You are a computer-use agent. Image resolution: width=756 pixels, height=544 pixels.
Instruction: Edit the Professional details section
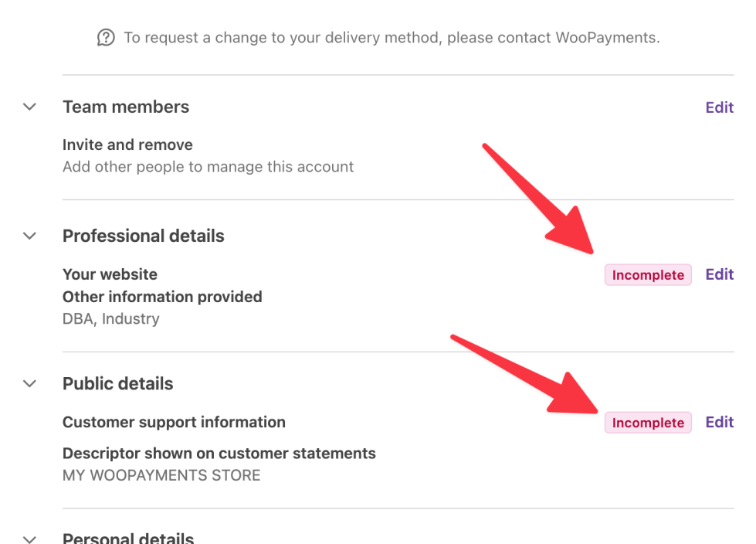pos(720,274)
